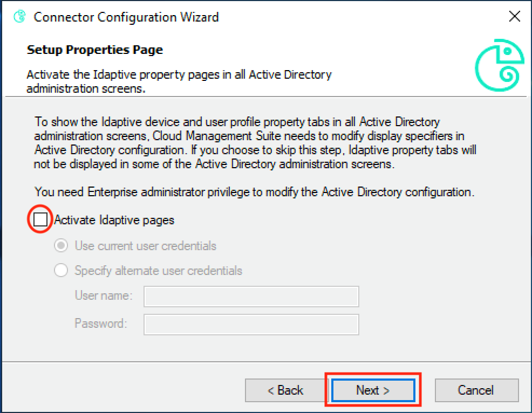
Task: Select Specify alternate user credentials option
Action: [61, 270]
